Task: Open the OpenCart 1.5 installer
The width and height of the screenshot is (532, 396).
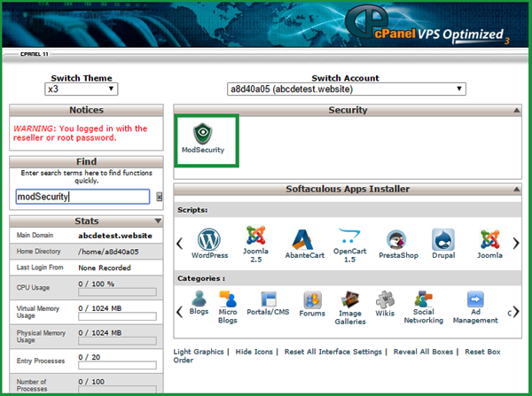Action: click(349, 245)
